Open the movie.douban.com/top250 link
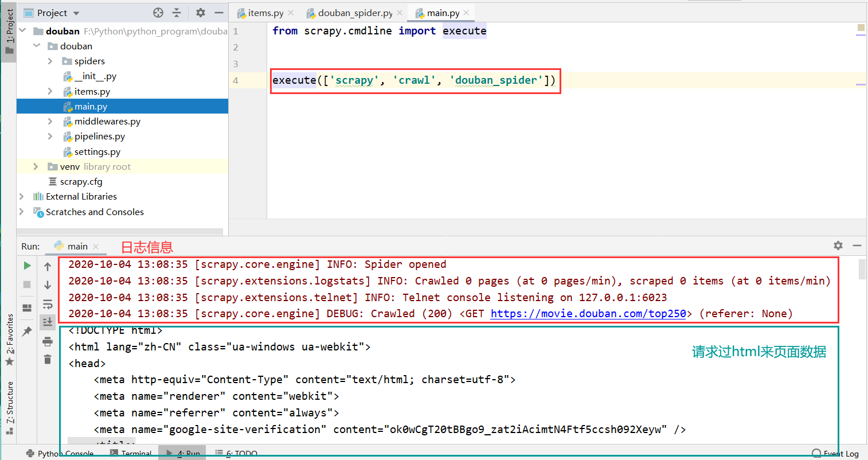 tap(588, 313)
